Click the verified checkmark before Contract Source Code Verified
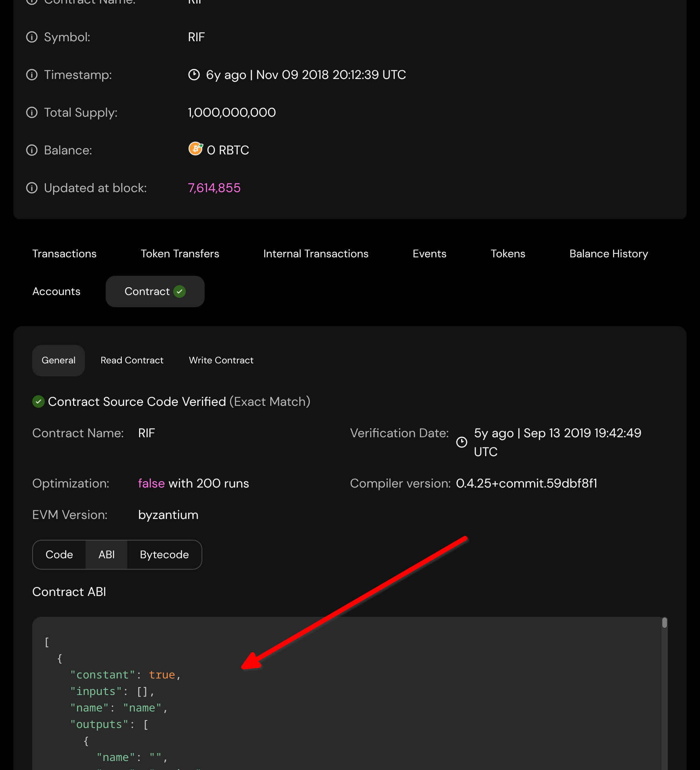The image size is (700, 770). 38,401
